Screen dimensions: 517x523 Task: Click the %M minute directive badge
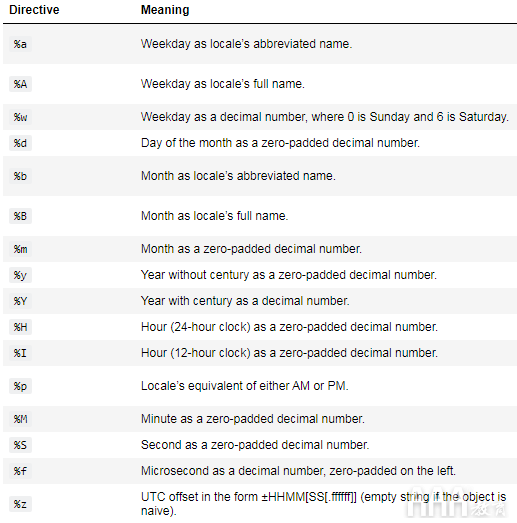pos(20,419)
